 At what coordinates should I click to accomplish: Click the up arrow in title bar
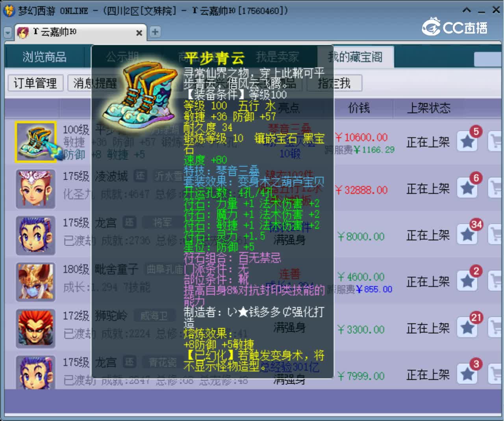point(467,10)
